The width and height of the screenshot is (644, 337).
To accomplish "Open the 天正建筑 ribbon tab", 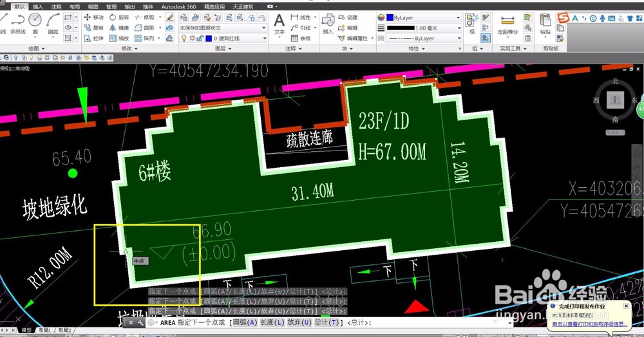I will click(243, 6).
